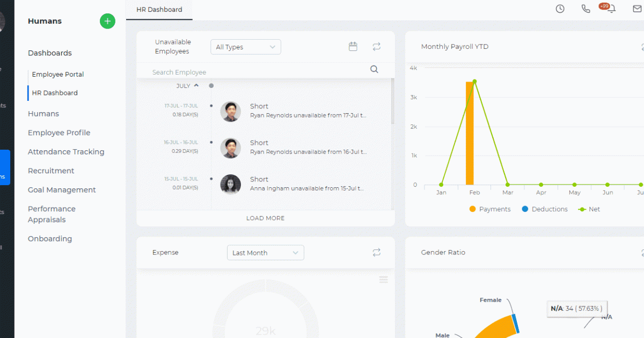Switch to the HR Dashboard tab
The height and width of the screenshot is (338, 644).
[159, 10]
